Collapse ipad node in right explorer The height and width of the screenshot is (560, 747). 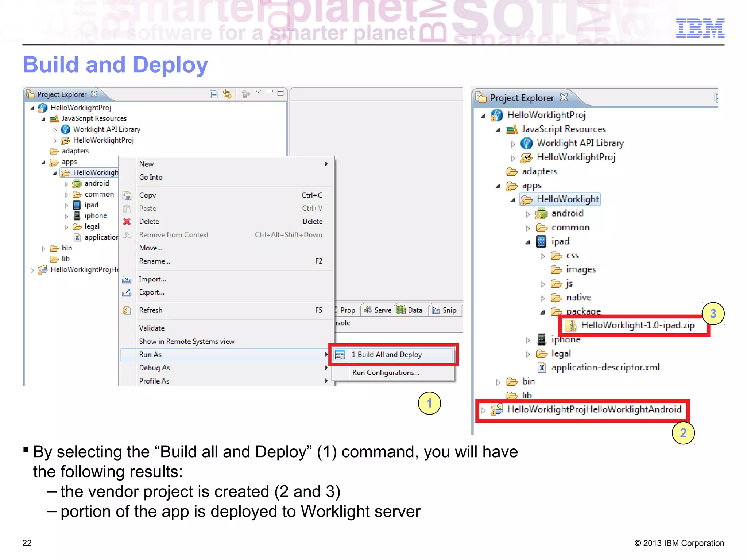[527, 242]
